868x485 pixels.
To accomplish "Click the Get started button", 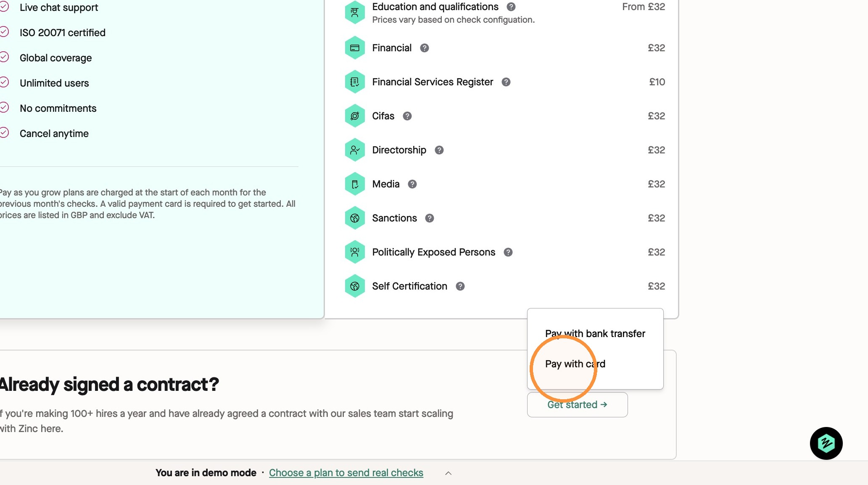I will coord(578,405).
